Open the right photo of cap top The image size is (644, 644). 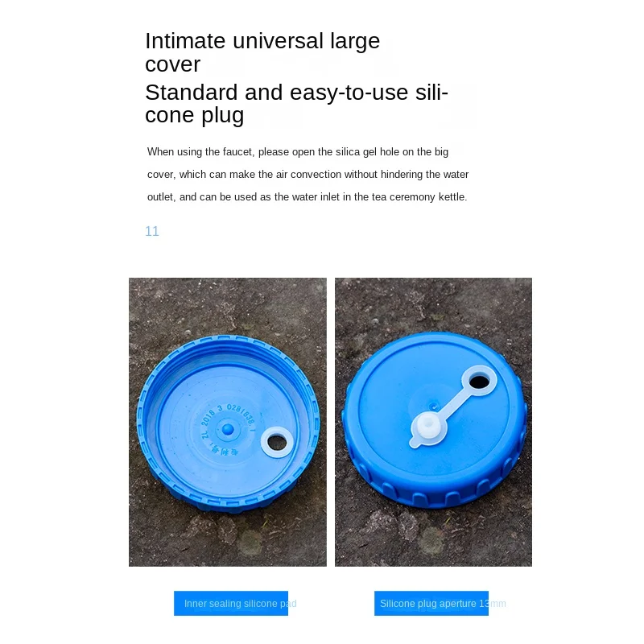click(433, 422)
